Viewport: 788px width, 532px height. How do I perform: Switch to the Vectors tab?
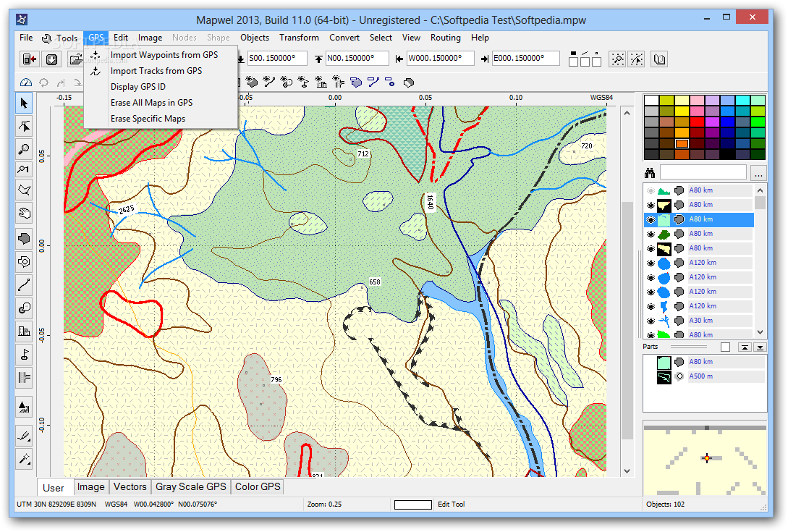[x=130, y=486]
